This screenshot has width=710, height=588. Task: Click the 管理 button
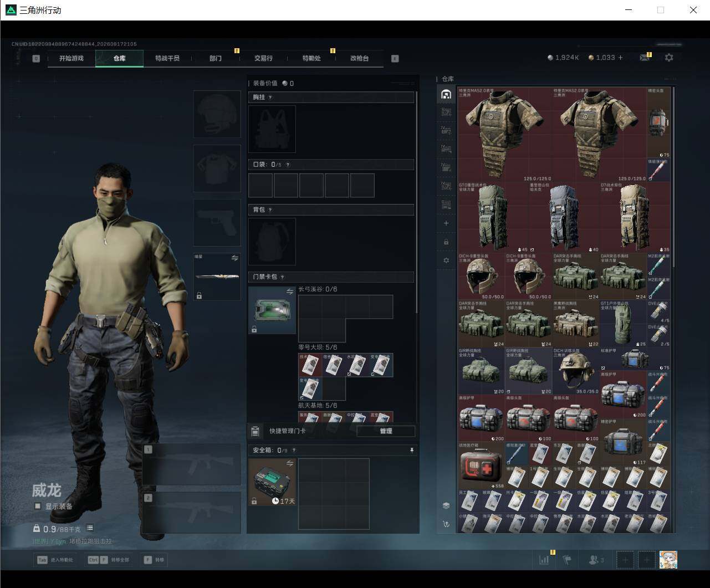(x=386, y=431)
